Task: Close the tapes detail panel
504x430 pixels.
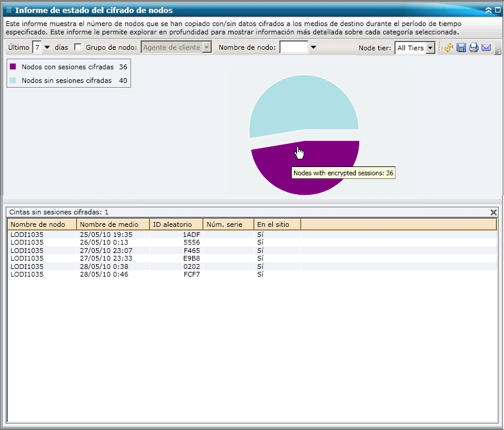Action: point(493,212)
